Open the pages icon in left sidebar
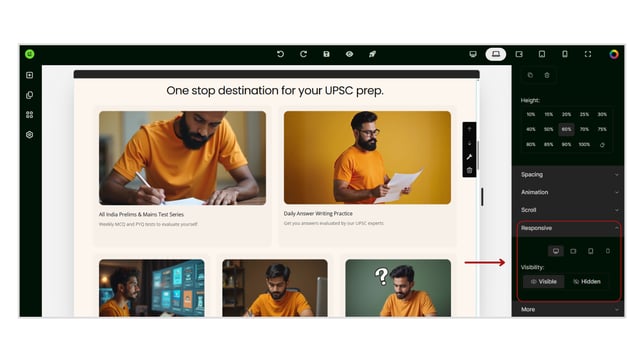Viewport: 644px width, 362px height. pyautogui.click(x=30, y=95)
